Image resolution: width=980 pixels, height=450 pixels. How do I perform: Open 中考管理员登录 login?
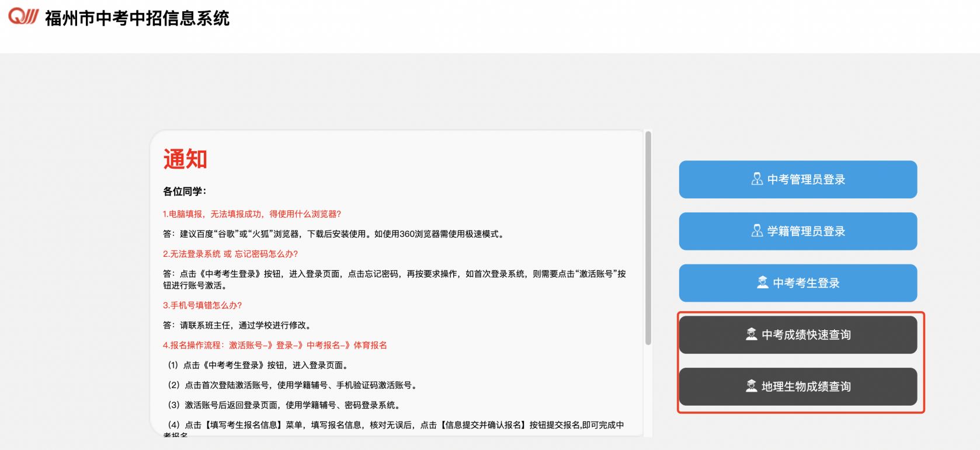798,179
